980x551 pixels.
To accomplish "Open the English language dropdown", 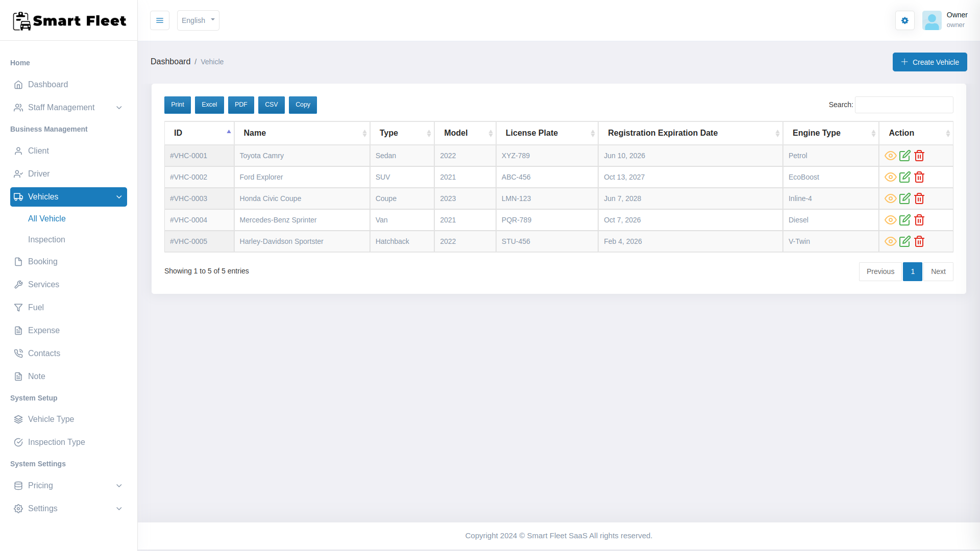I will [198, 20].
